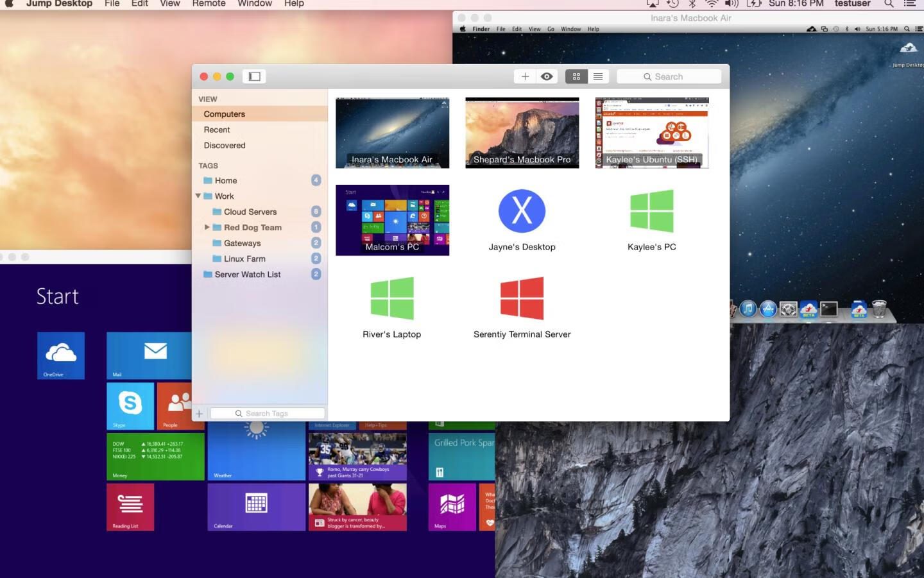Open the Window menu in menu bar
Image resolution: width=924 pixels, height=578 pixels.
pos(255,4)
